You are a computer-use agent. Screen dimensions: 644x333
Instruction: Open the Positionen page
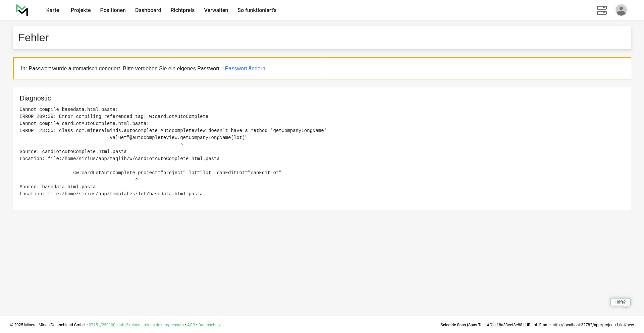point(113,10)
